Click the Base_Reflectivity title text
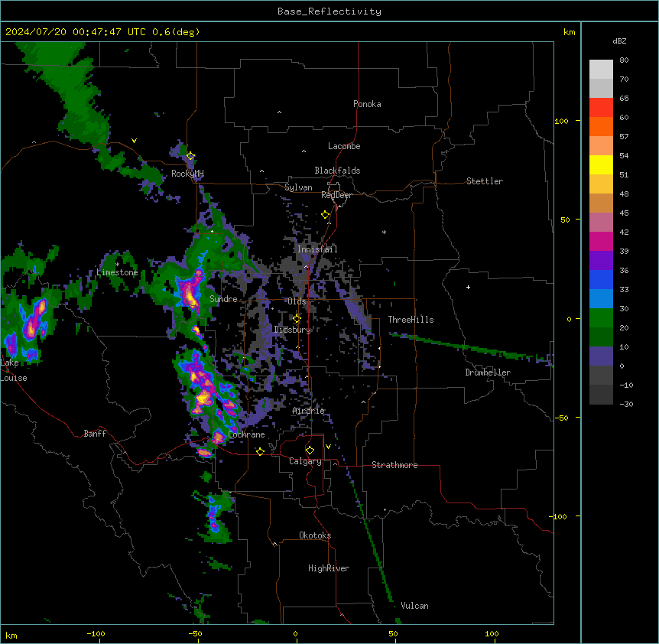Screen dimensions: 659x644 coord(329,11)
